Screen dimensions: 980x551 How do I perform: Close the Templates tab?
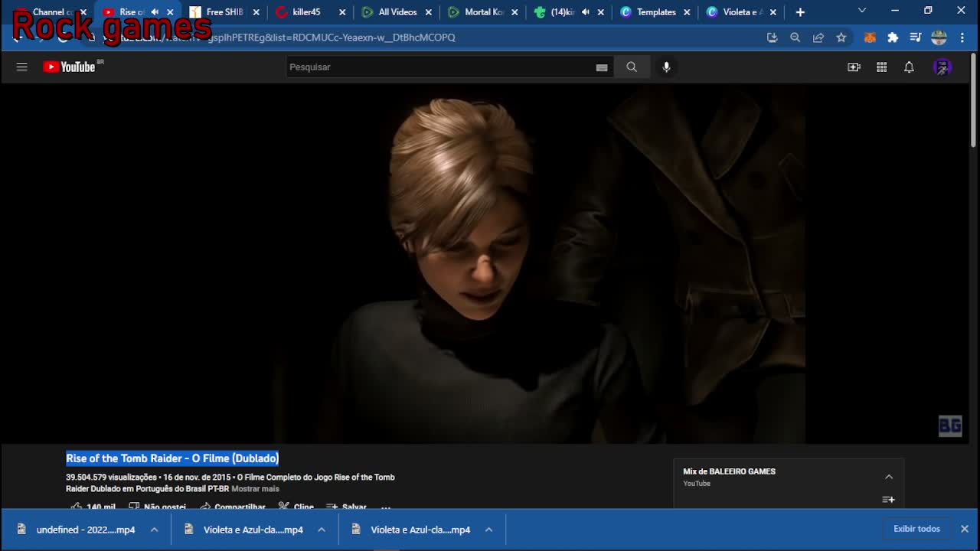pyautogui.click(x=687, y=12)
